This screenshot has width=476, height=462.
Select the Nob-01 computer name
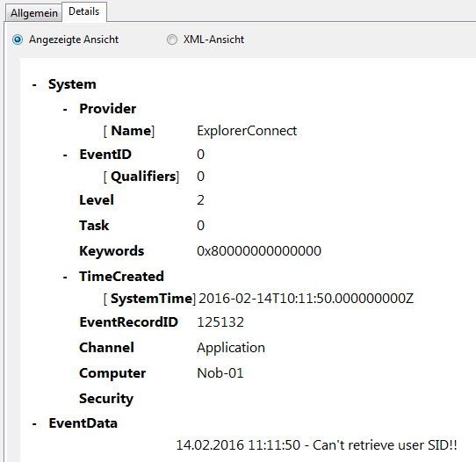coord(220,373)
